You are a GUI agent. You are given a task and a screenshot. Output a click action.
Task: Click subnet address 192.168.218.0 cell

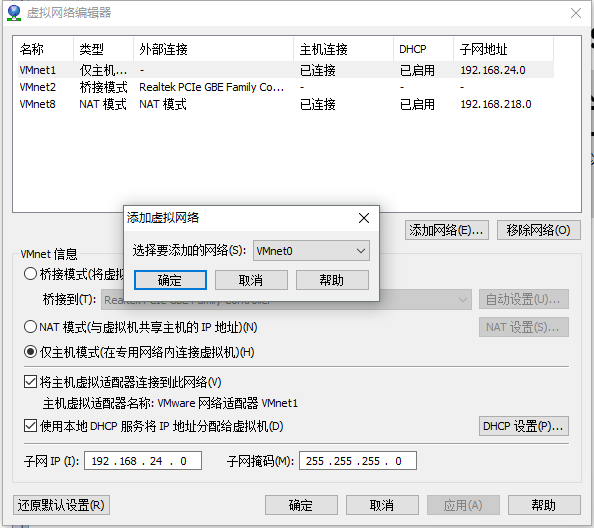click(496, 104)
